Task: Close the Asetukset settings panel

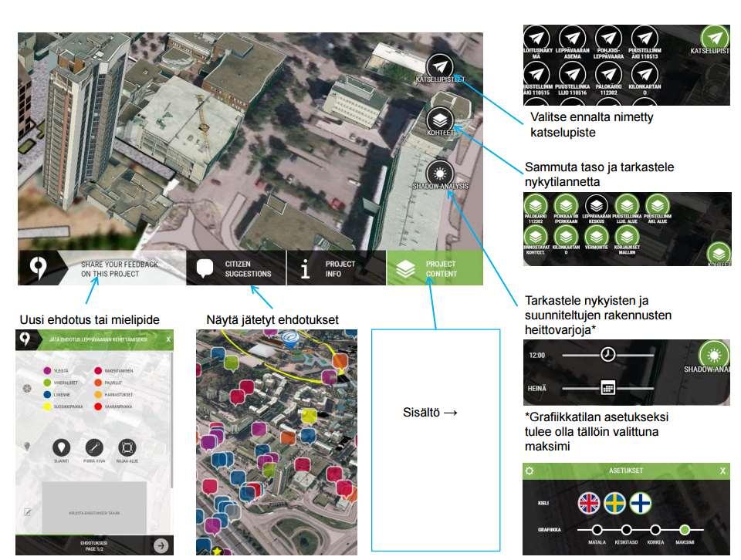Action: (x=722, y=471)
